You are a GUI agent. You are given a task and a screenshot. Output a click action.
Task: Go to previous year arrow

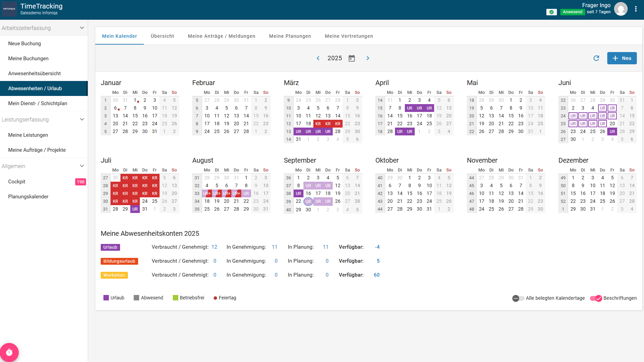tap(318, 58)
